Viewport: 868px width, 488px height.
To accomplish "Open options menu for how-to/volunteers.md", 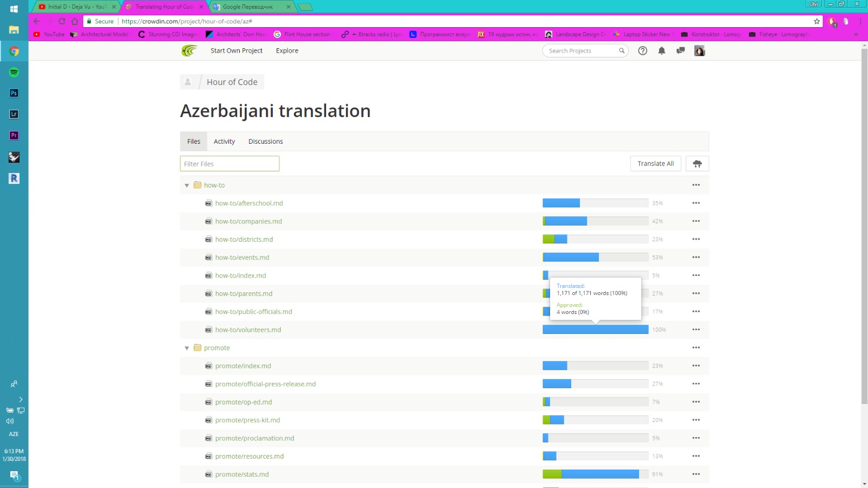I will point(696,329).
